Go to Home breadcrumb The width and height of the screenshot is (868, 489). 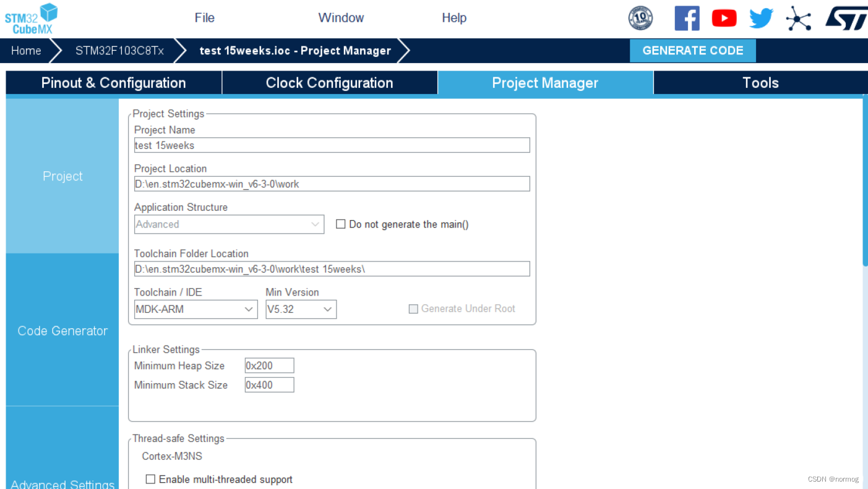click(26, 51)
